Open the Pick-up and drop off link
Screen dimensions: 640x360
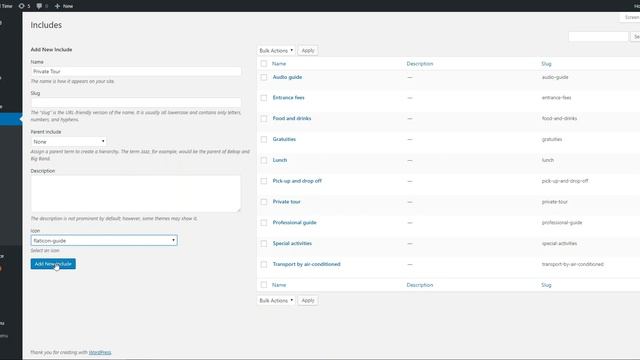pos(297,181)
